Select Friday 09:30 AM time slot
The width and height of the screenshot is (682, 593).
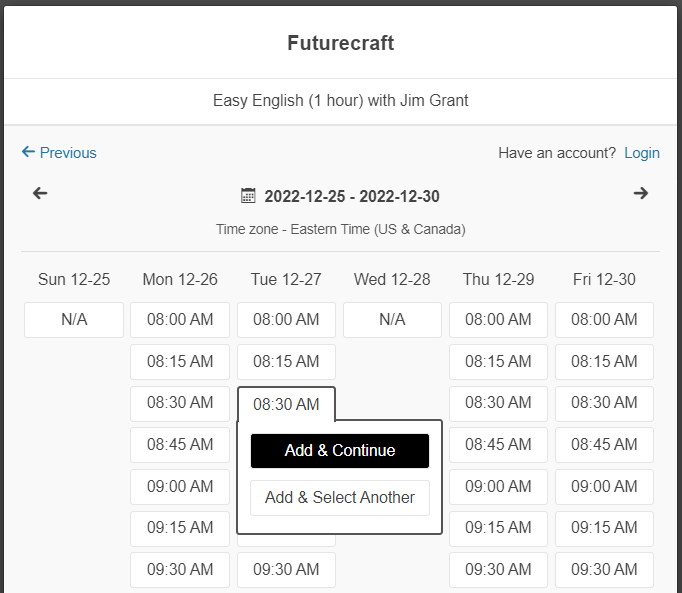(x=604, y=570)
